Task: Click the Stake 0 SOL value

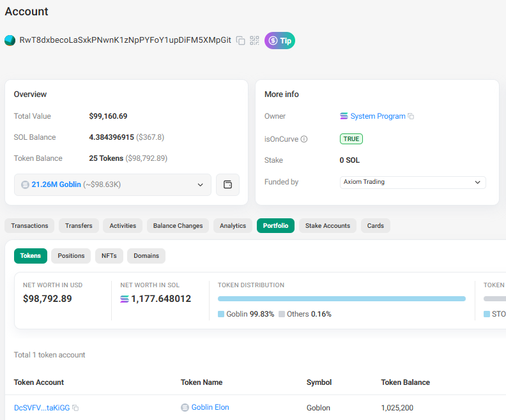Action: tap(349, 160)
